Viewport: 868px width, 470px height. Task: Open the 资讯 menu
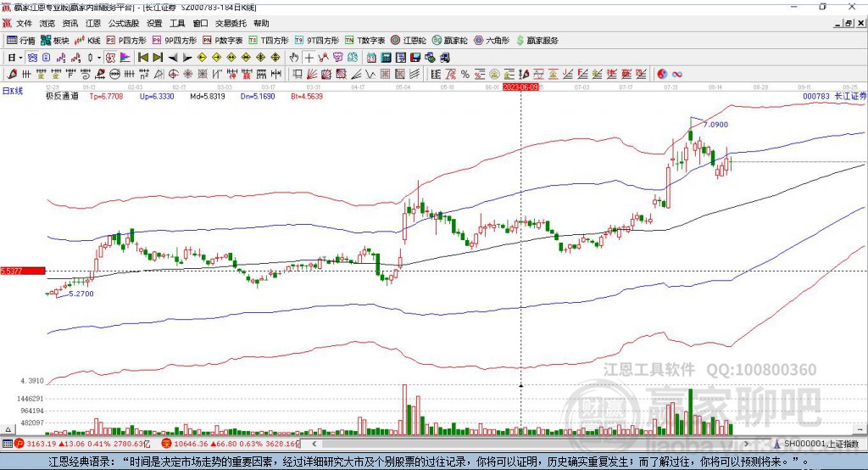[x=70, y=23]
